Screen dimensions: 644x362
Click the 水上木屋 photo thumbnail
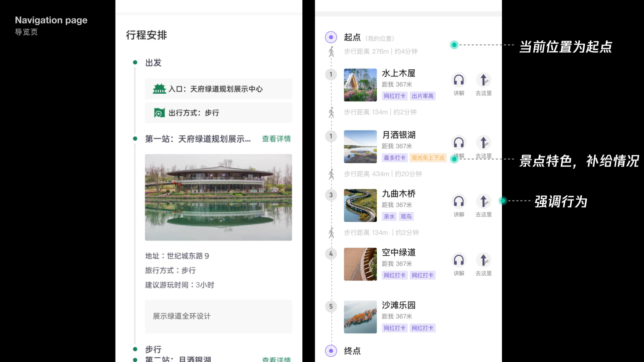[x=360, y=85]
